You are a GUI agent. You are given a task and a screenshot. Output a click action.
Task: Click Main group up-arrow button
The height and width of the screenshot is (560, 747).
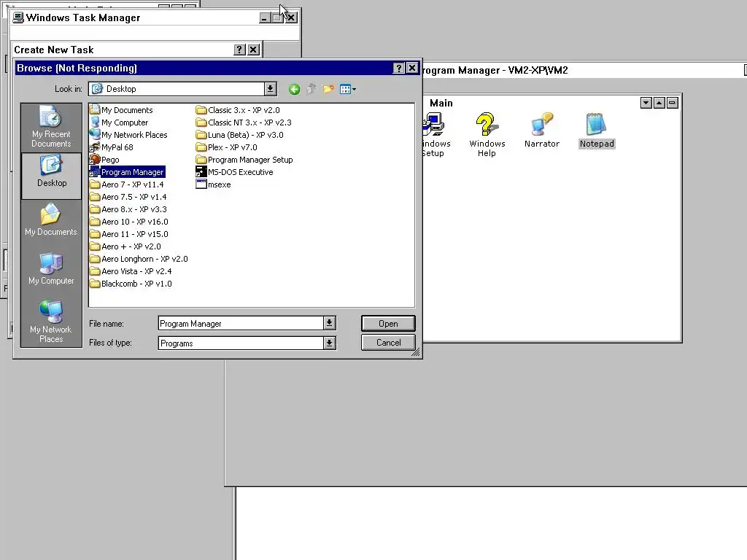[659, 102]
